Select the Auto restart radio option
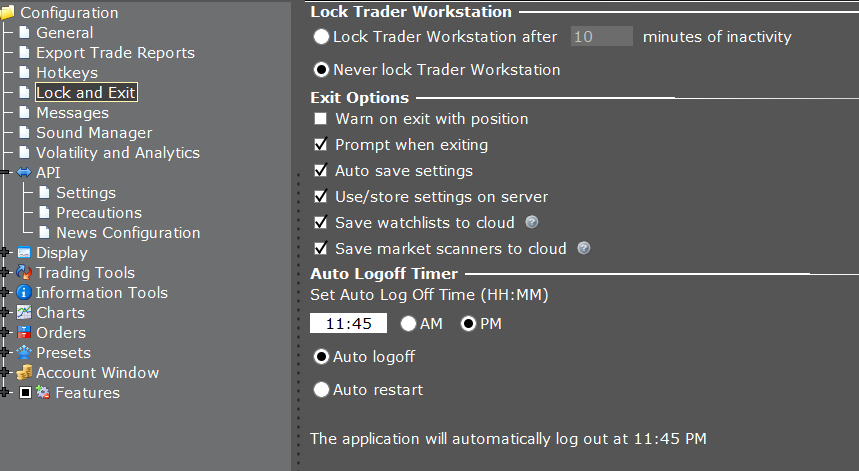The height and width of the screenshot is (471, 859). click(321, 390)
